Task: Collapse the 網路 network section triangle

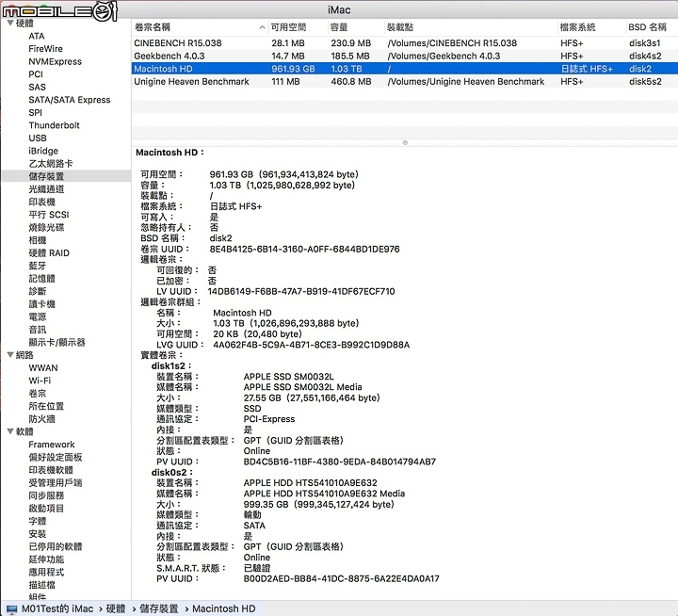Action: pyautogui.click(x=10, y=355)
